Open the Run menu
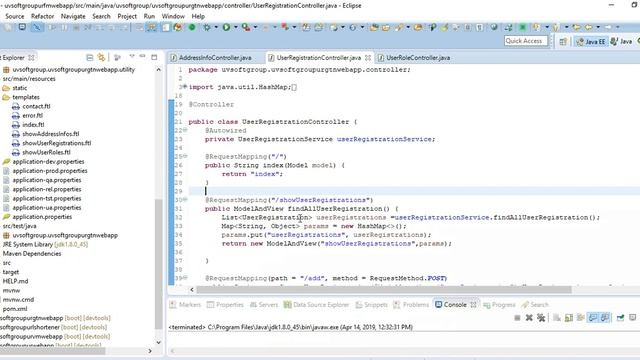The width and height of the screenshot is (640, 360). [x=149, y=16]
